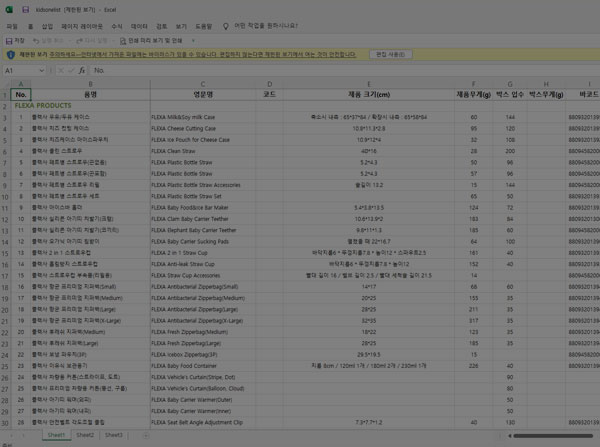Open the 검토 (Review) tab
Screen dimensions: 600x447
(x=162, y=26)
